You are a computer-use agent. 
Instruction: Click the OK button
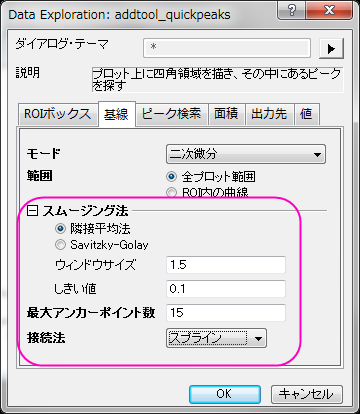pos(225,394)
